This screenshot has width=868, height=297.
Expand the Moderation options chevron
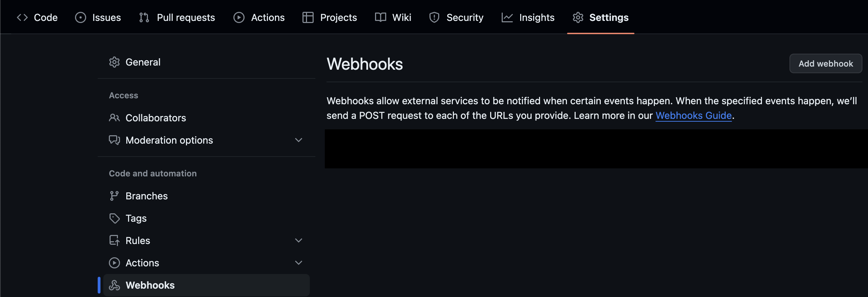299,140
